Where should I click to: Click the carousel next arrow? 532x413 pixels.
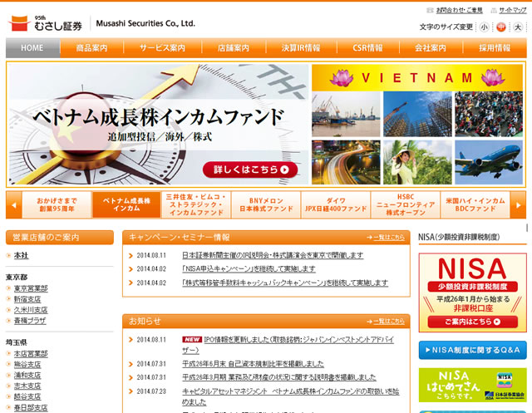pyautogui.click(x=518, y=204)
